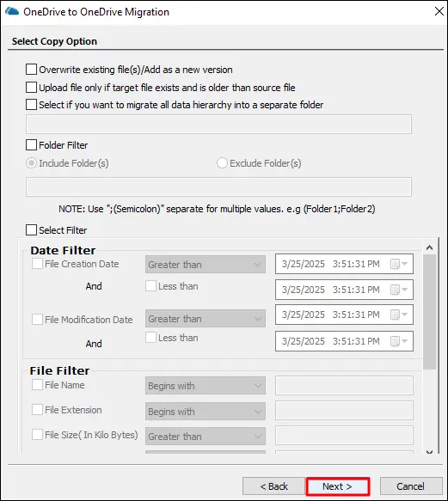Click the File Extension value input field
Screen dimensions: 448x501
tap(344, 410)
